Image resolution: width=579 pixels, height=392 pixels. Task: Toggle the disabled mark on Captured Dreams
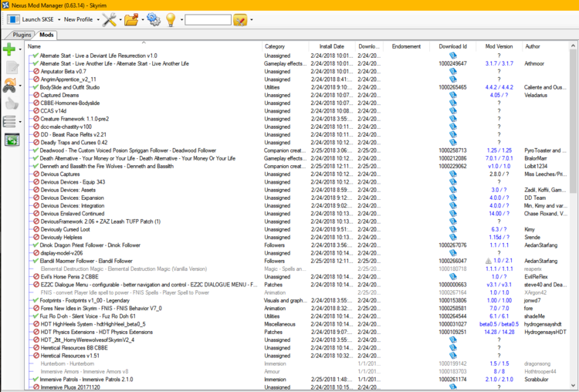coord(36,95)
